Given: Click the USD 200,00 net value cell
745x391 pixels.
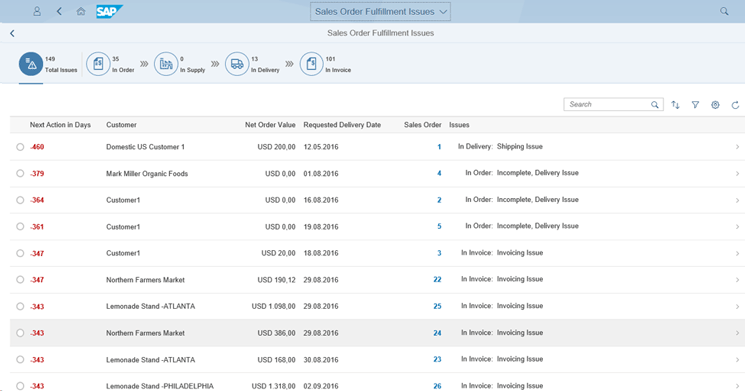Looking at the screenshot, I should coord(277,147).
